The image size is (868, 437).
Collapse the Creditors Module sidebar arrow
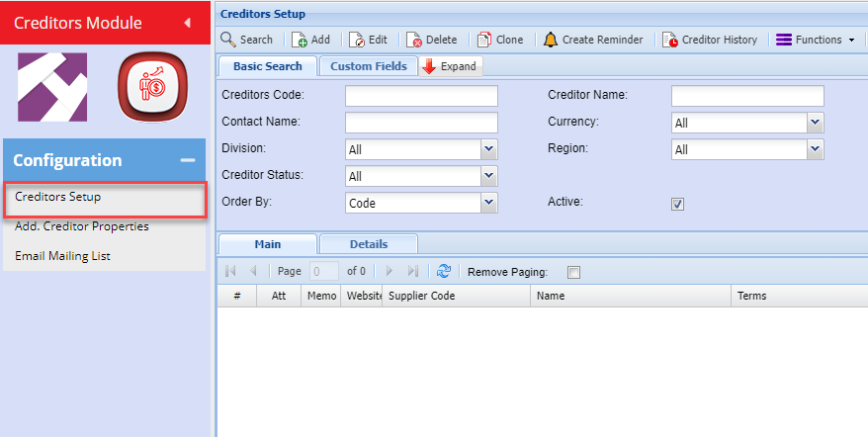tap(187, 23)
